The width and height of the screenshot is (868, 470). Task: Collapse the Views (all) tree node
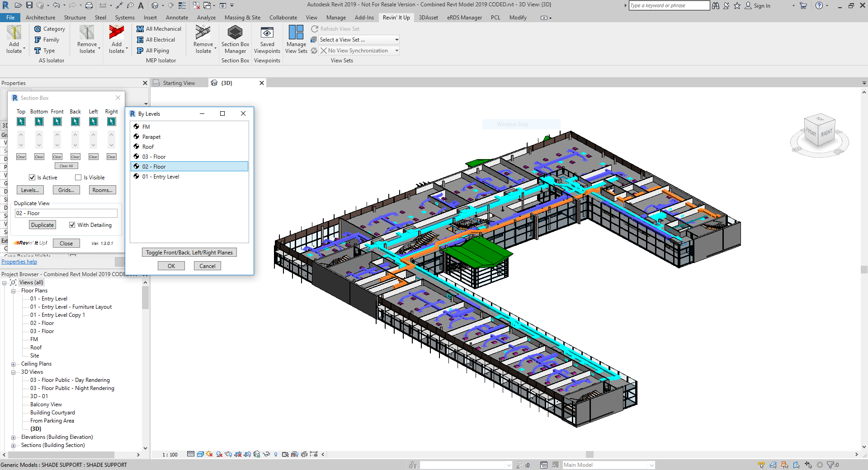pyautogui.click(x=5, y=283)
